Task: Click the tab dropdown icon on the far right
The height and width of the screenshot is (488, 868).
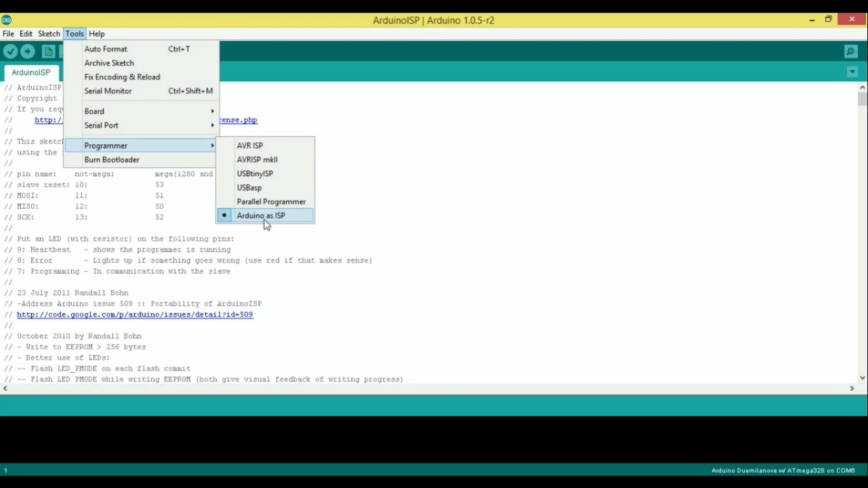Action: (852, 72)
